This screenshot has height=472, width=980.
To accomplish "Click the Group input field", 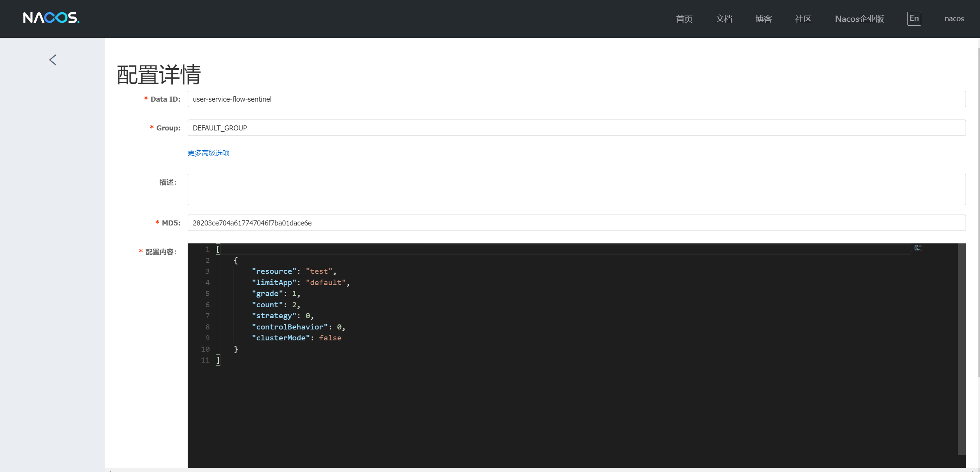I will [577, 128].
